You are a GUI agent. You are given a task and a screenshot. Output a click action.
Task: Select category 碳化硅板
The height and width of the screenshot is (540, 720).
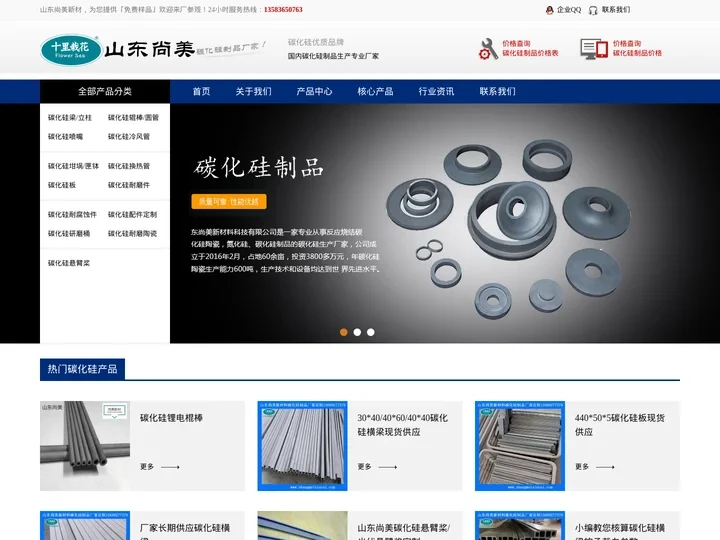click(62, 185)
